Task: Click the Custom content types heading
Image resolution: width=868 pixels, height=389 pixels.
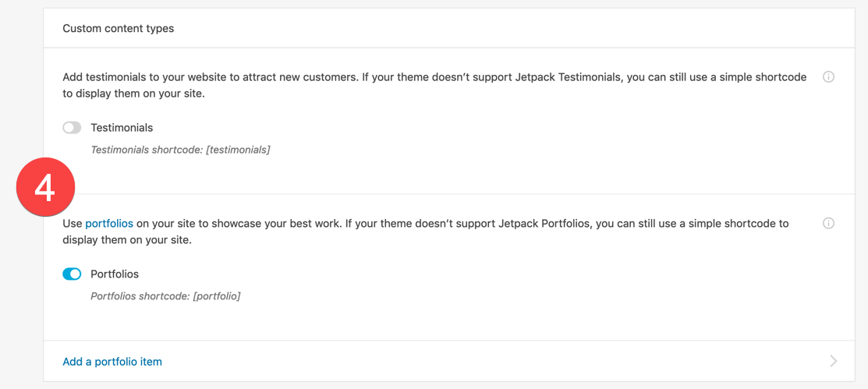Action: [x=119, y=29]
